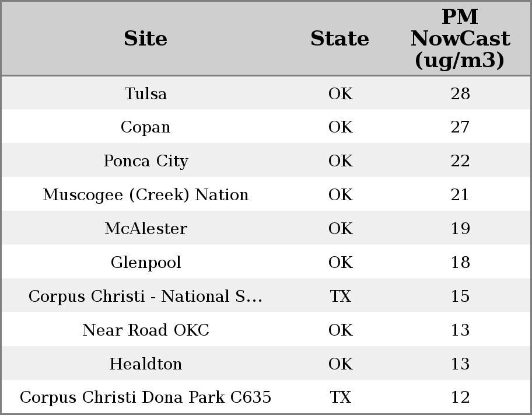Click Tulsa's PM value of 28
This screenshot has height=415, width=532.
[460, 93]
